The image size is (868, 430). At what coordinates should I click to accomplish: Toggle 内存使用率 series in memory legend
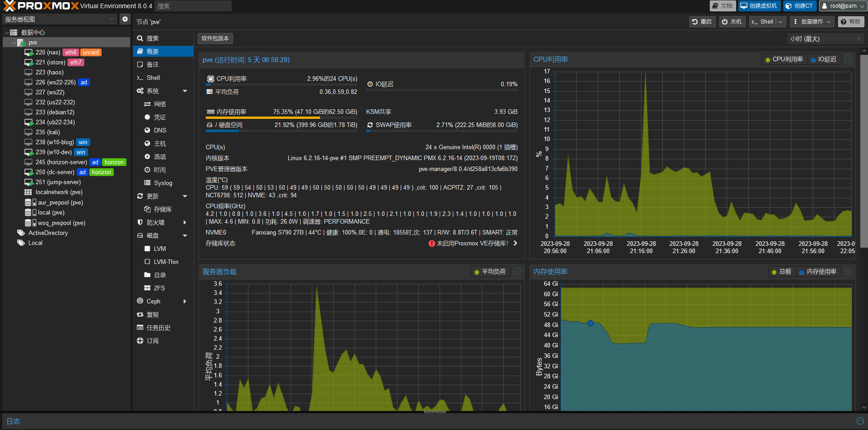818,272
